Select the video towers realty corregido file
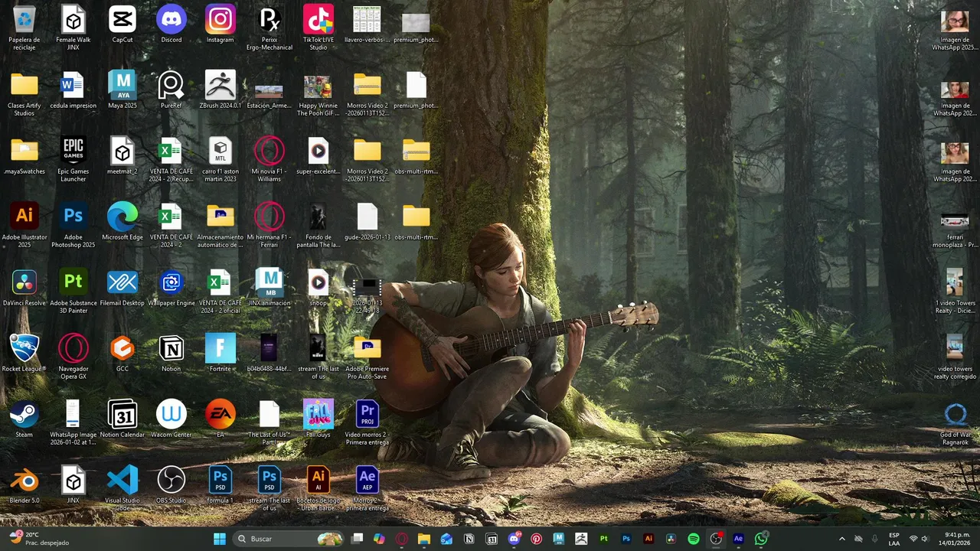This screenshot has width=980, height=551. click(955, 357)
